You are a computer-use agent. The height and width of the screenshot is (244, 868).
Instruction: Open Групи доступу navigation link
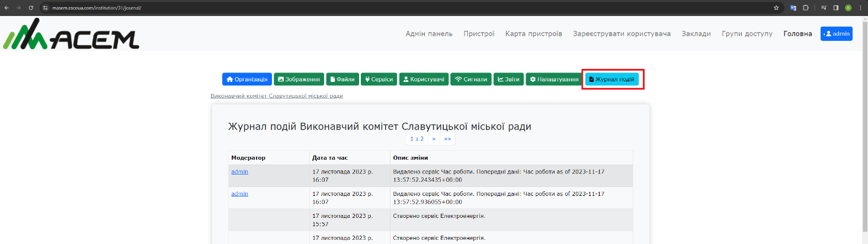[x=747, y=34]
